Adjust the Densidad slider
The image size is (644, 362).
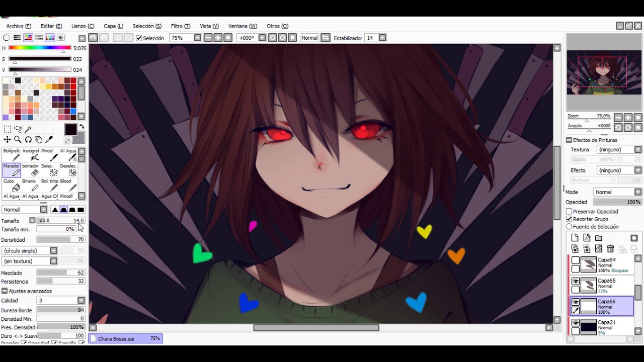tap(61, 240)
